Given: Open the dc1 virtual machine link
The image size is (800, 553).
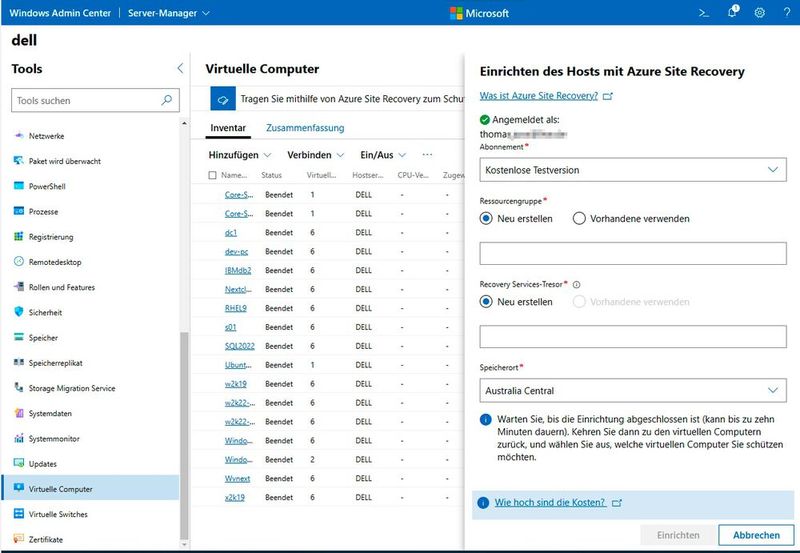Looking at the screenshot, I should (x=231, y=233).
